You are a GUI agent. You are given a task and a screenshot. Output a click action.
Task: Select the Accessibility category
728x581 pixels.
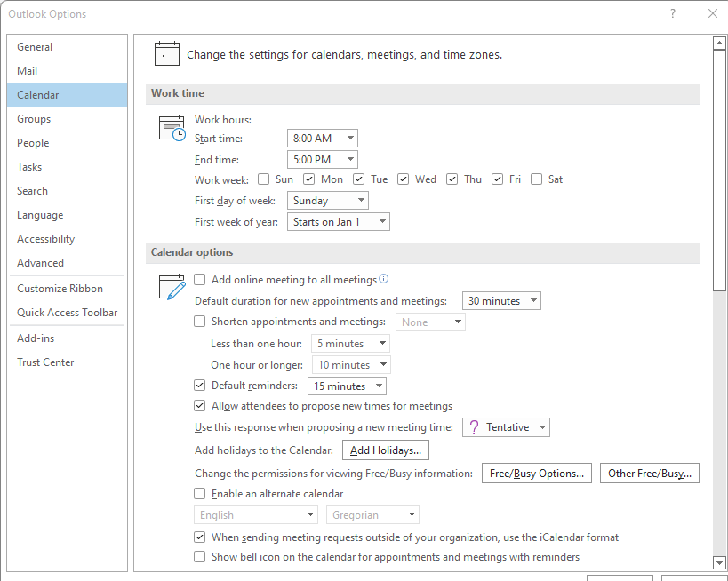coord(68,238)
